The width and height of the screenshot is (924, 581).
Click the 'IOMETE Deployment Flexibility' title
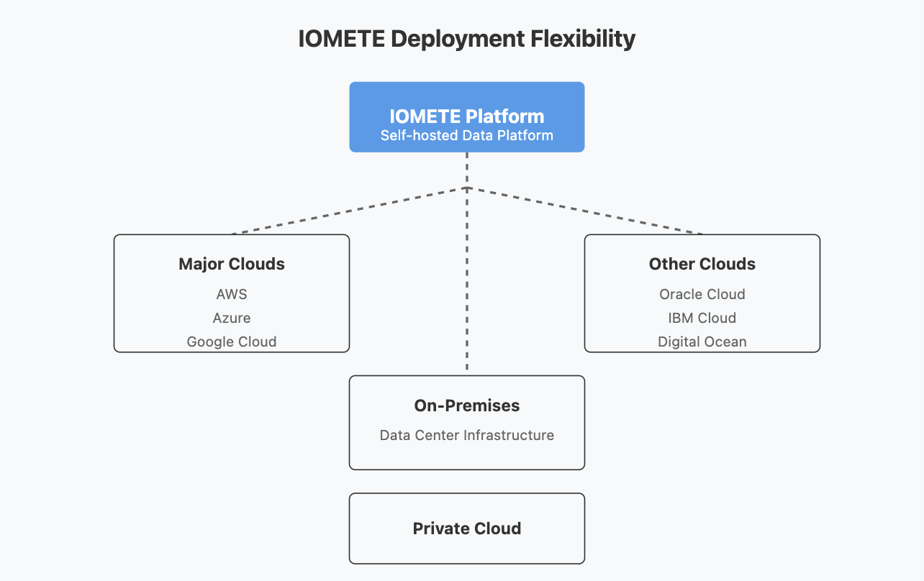click(466, 39)
